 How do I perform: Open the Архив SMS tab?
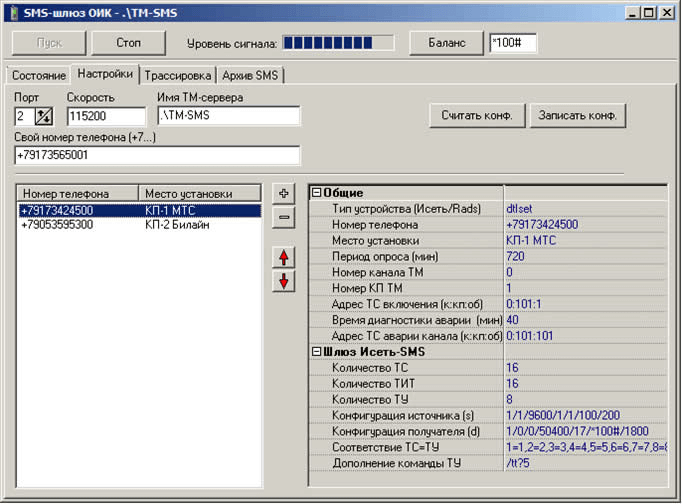[252, 75]
